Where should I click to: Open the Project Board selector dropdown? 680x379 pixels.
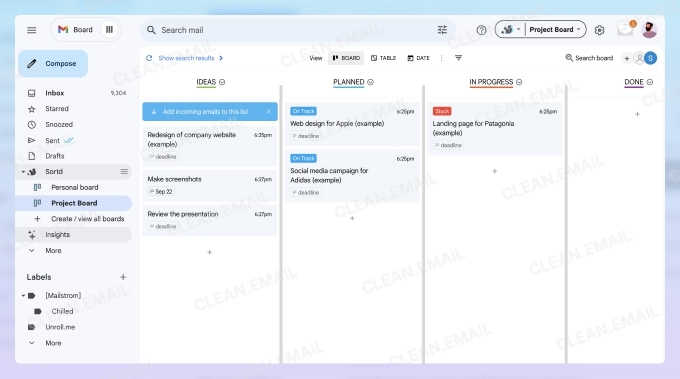point(555,29)
